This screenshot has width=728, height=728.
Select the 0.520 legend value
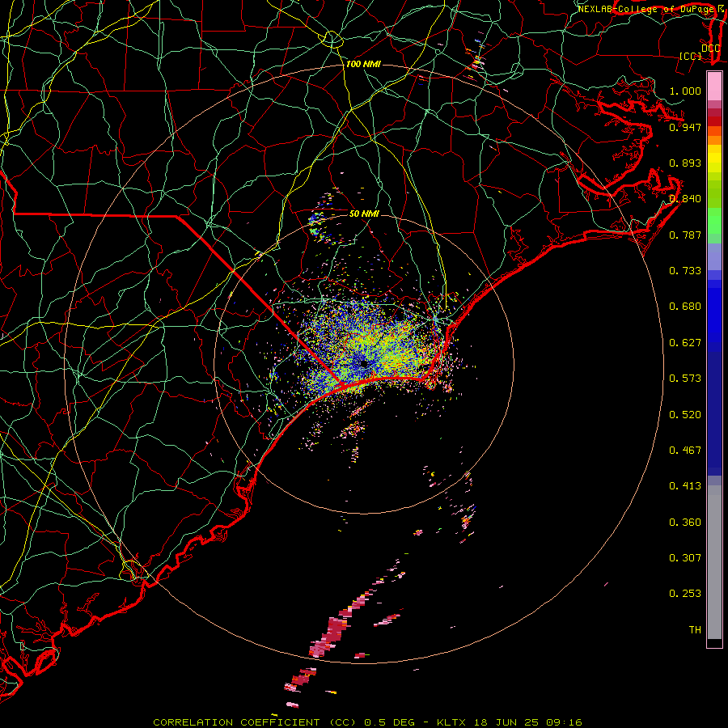click(685, 415)
